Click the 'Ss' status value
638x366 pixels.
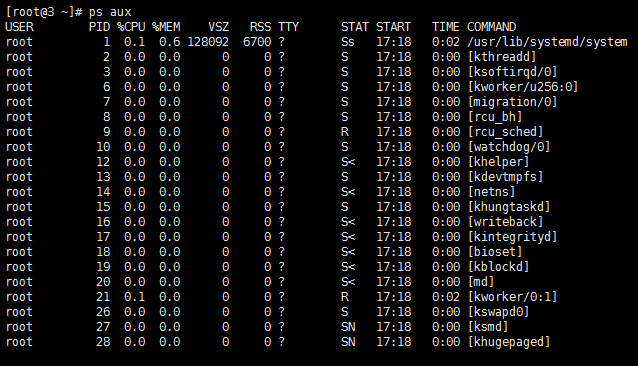tap(348, 42)
